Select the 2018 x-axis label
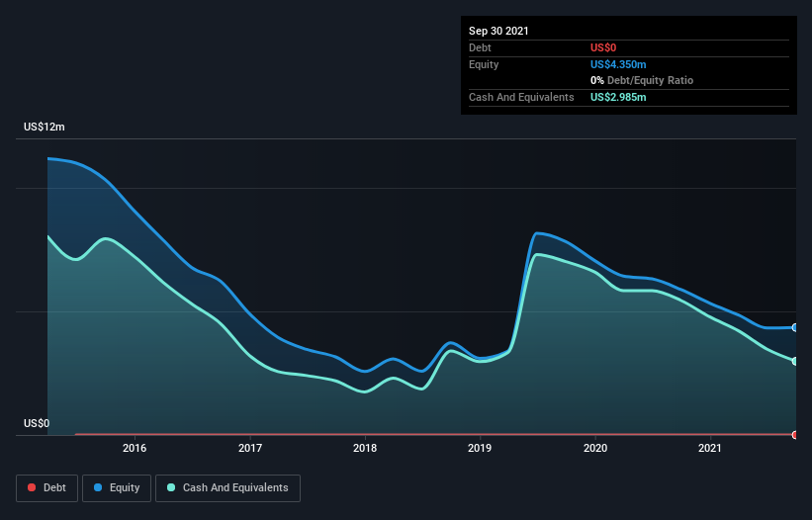This screenshot has height=520, width=812. click(x=365, y=448)
